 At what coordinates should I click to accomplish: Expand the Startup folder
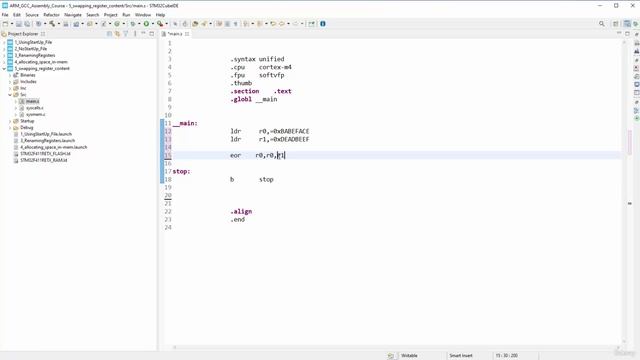point(10,121)
